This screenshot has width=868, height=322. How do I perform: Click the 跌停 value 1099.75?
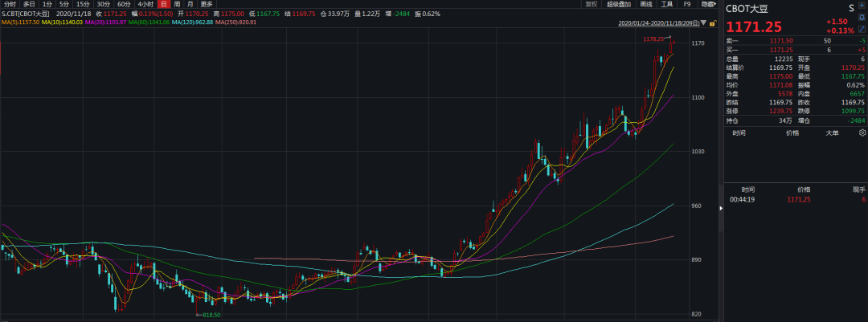tap(853, 111)
